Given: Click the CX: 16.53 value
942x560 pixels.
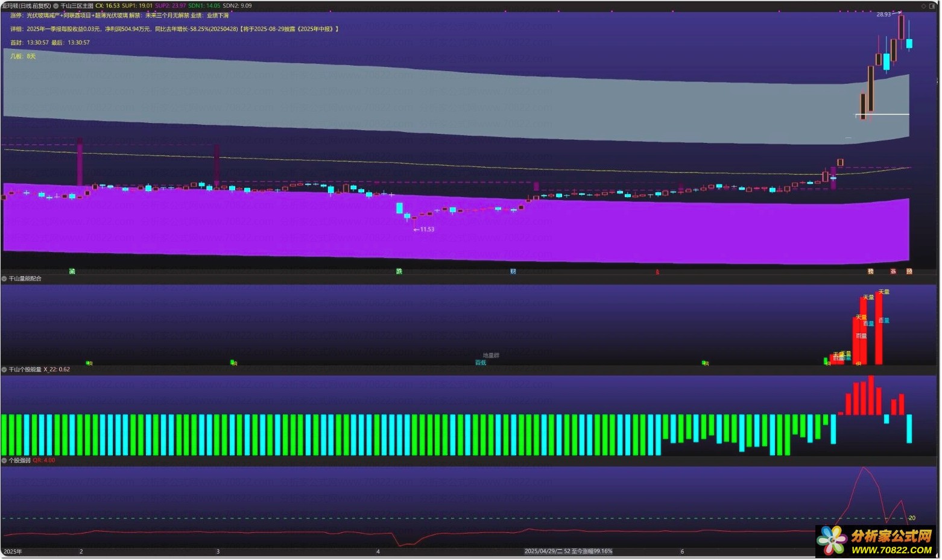Looking at the screenshot, I should coord(108,6).
